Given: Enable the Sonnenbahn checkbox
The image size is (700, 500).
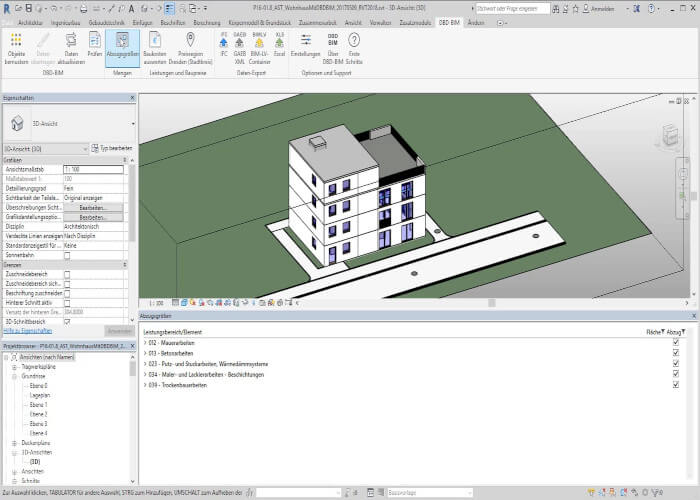Looking at the screenshot, I should click(67, 255).
